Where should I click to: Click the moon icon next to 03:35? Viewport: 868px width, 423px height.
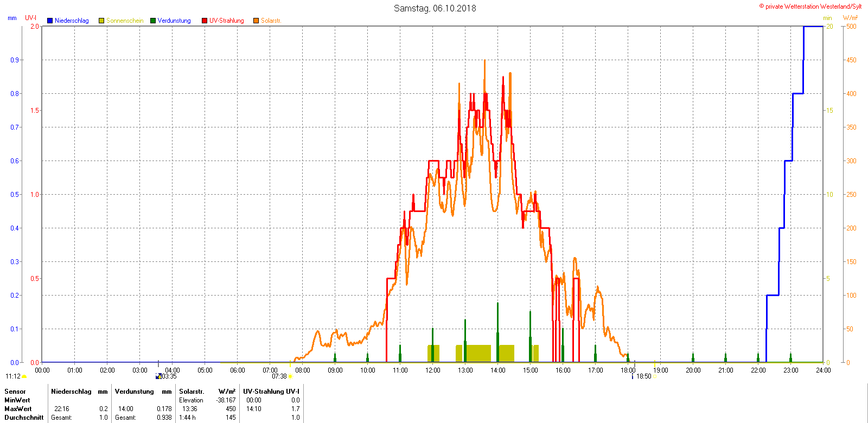pyautogui.click(x=158, y=376)
